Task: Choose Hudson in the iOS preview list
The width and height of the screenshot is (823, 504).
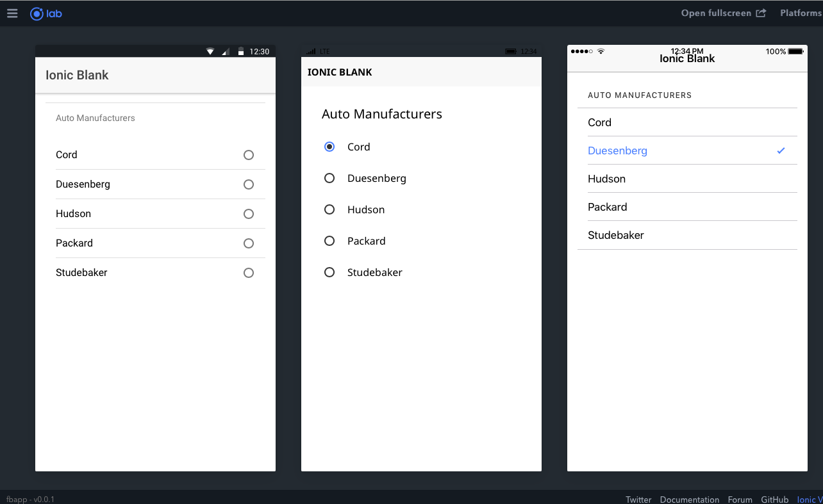Action: click(687, 179)
